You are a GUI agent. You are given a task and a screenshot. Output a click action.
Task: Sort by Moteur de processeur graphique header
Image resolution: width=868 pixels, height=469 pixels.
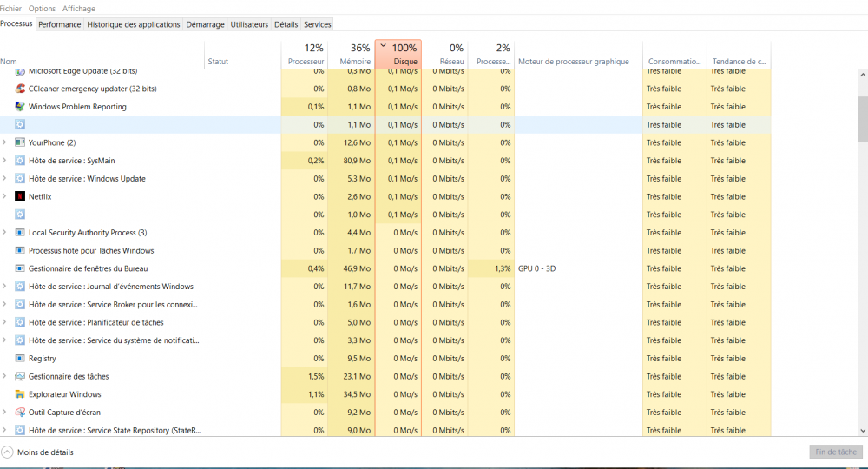(578, 54)
